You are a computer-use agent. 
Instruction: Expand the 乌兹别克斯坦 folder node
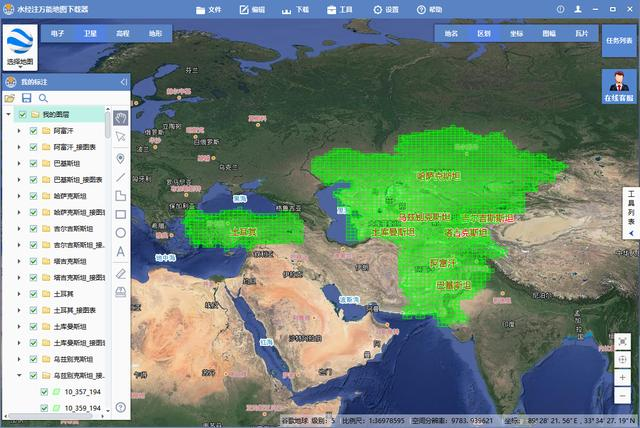point(19,359)
